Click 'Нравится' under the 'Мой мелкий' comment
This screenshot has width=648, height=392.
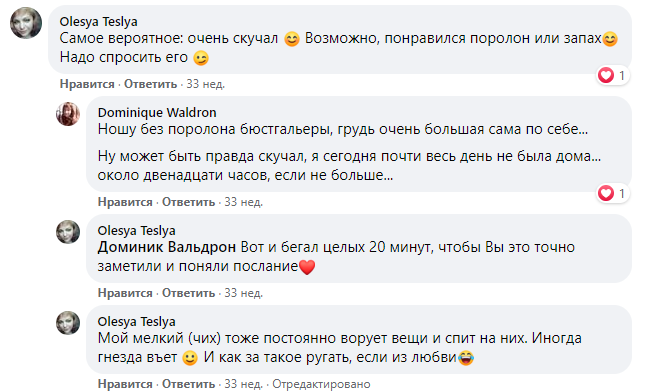(x=125, y=384)
